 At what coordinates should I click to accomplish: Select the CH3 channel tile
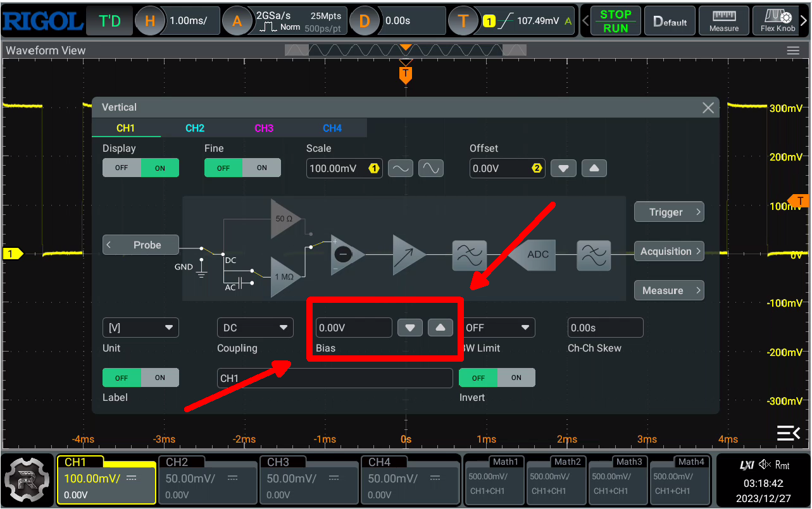309,480
